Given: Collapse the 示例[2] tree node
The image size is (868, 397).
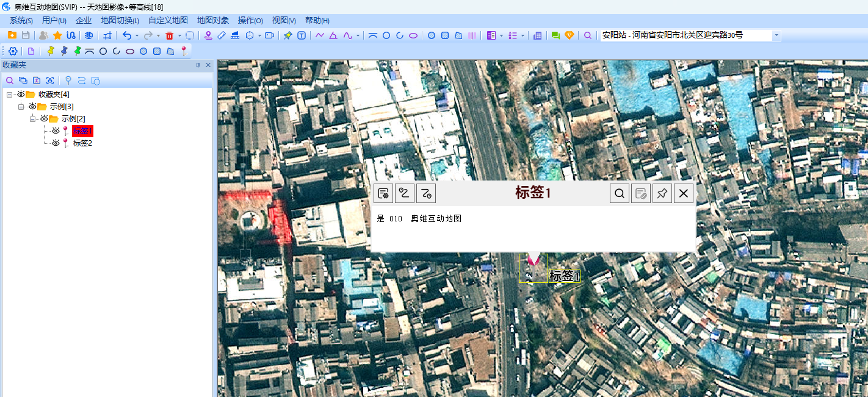Looking at the screenshot, I should pos(33,119).
